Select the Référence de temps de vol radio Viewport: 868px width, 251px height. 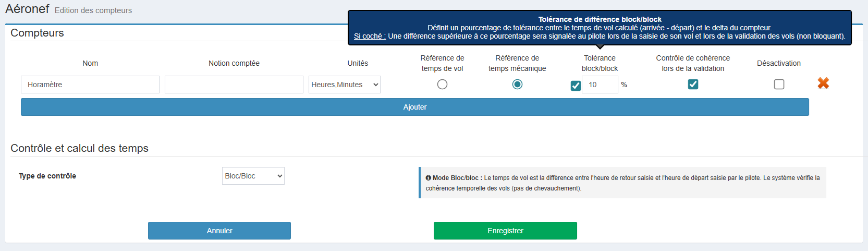[442, 85]
